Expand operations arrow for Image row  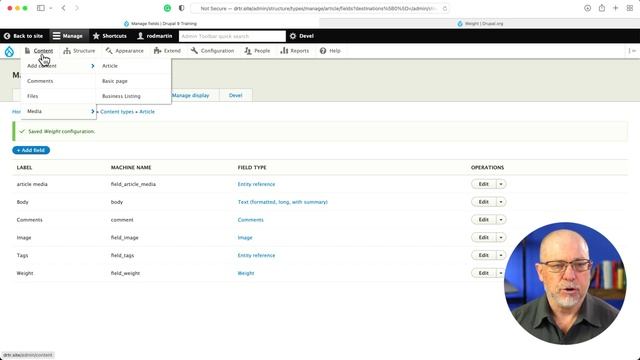coord(501,238)
